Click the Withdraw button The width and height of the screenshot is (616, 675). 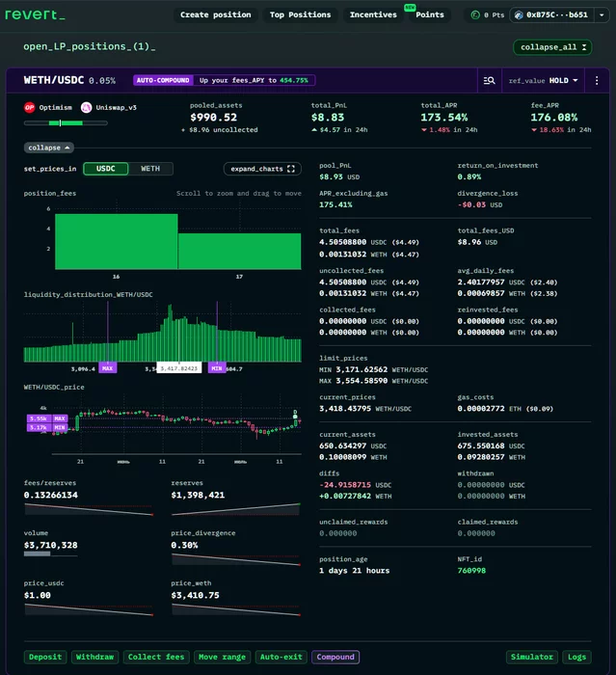tap(94, 657)
